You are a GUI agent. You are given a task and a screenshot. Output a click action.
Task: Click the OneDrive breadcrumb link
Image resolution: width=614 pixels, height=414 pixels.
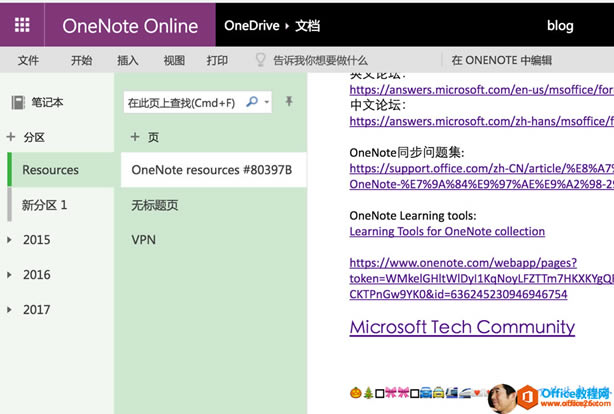(x=252, y=25)
